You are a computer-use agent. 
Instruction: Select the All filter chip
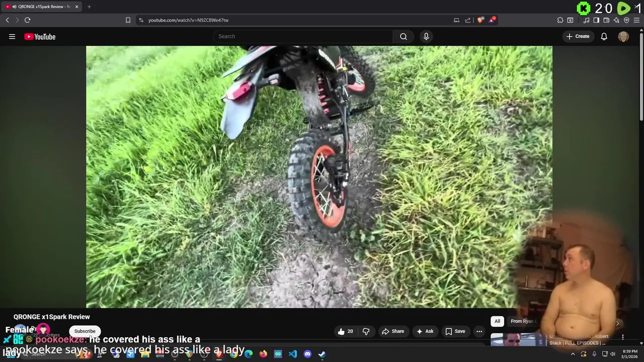click(497, 321)
